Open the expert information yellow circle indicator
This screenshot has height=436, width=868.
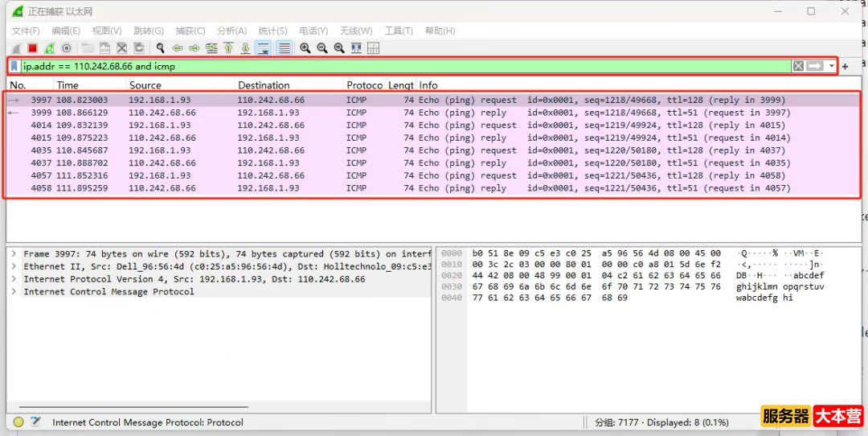(18, 422)
